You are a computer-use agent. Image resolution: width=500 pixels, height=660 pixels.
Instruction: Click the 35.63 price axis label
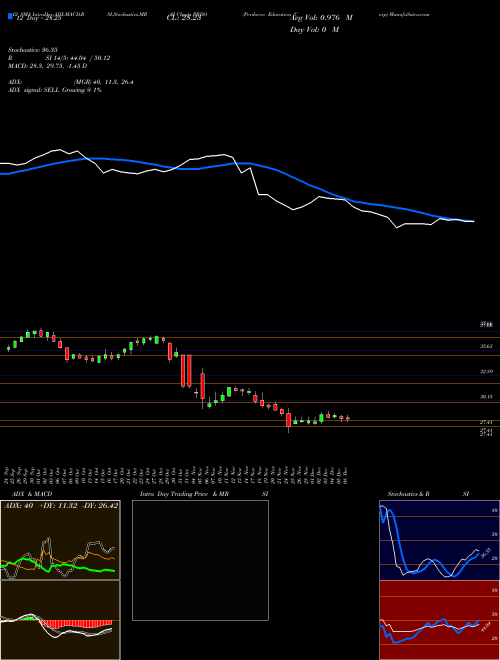pyautogui.click(x=487, y=346)
